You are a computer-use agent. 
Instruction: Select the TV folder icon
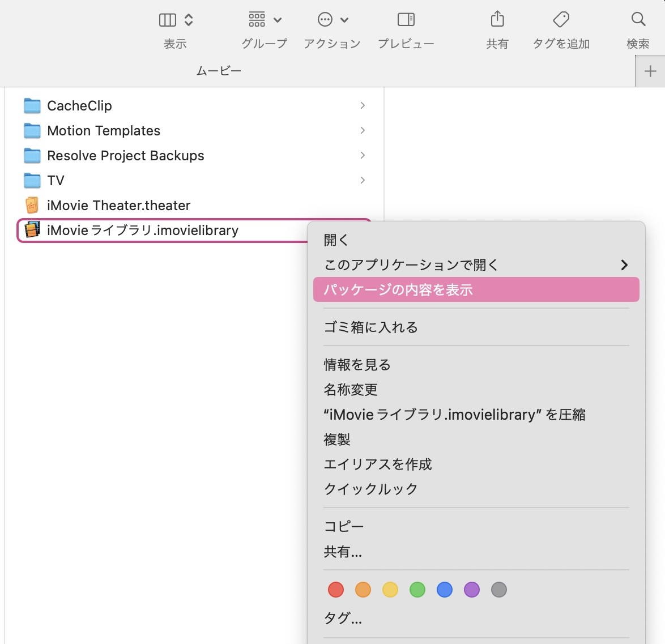click(32, 180)
